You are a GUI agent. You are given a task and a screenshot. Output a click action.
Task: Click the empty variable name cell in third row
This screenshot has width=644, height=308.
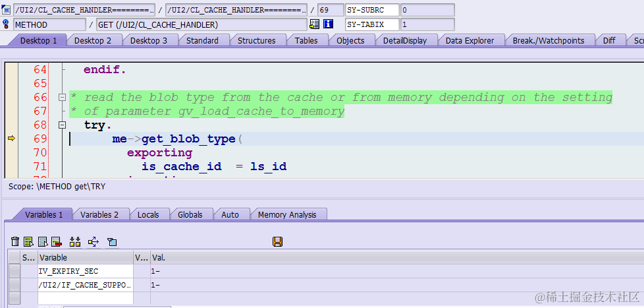[x=86, y=298]
